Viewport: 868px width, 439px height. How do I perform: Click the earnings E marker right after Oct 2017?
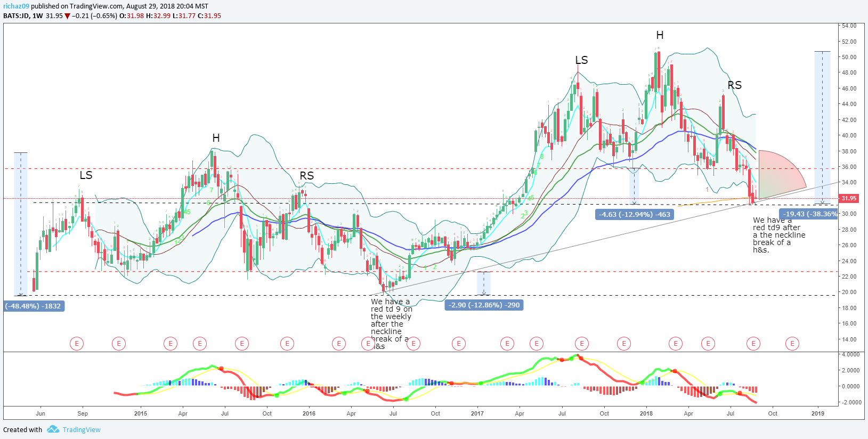[x=624, y=344]
